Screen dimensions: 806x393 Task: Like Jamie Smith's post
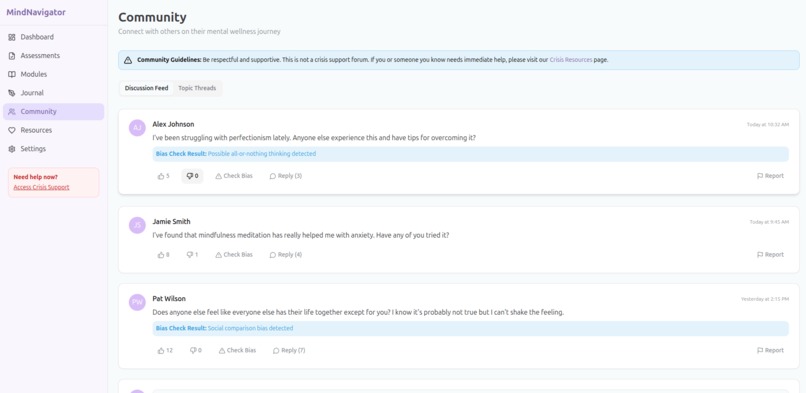click(x=163, y=255)
